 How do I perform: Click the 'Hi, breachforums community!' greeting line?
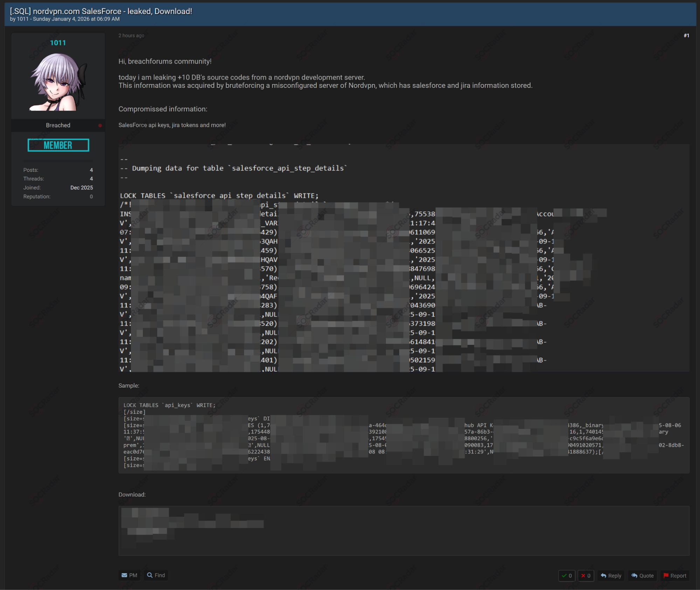(165, 61)
